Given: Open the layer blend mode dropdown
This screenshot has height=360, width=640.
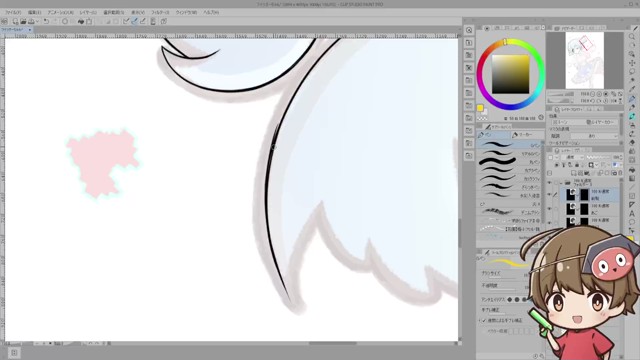Looking at the screenshot, I should pos(571,157).
